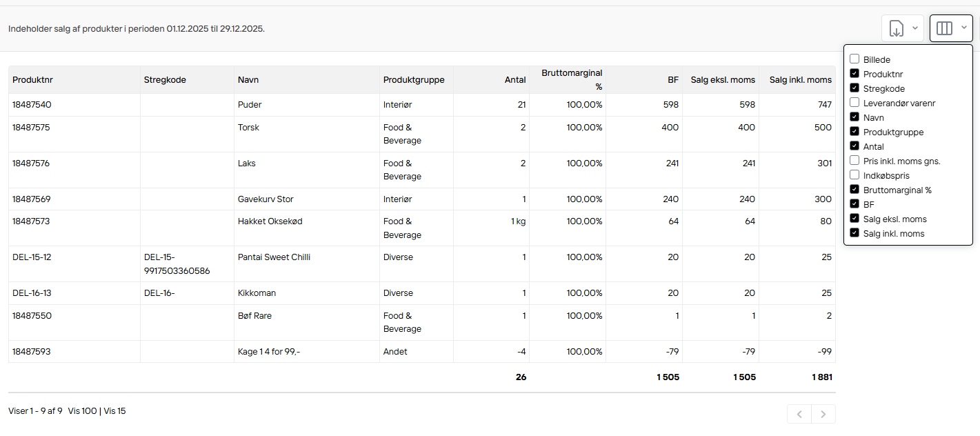Collapse the column selector dropdown chevron

pos(963,28)
